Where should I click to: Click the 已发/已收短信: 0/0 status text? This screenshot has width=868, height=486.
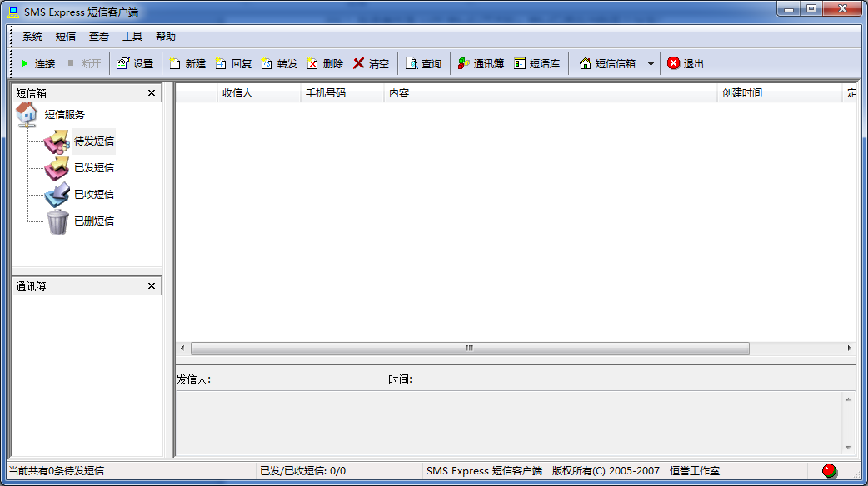[303, 470]
